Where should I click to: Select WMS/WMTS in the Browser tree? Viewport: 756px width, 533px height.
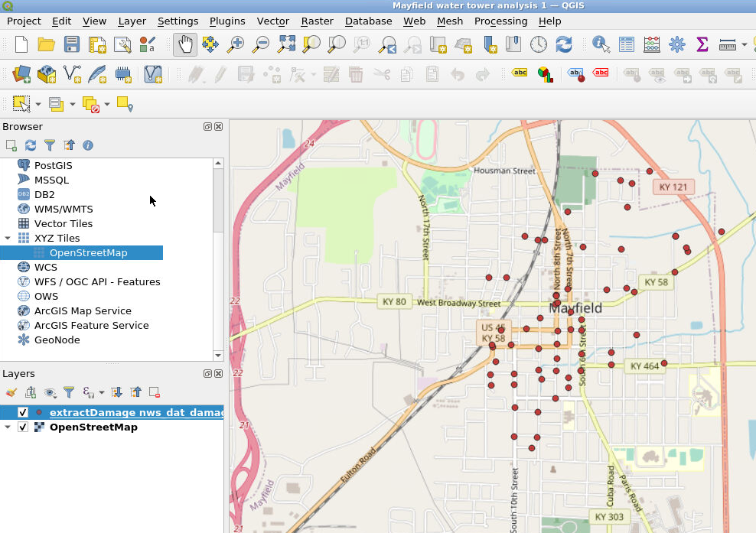64,209
